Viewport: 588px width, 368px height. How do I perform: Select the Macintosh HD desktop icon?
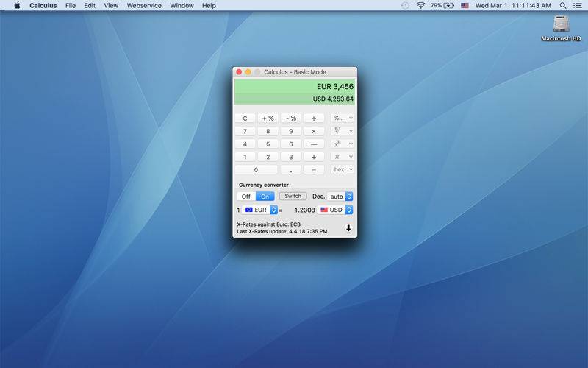pos(561,28)
